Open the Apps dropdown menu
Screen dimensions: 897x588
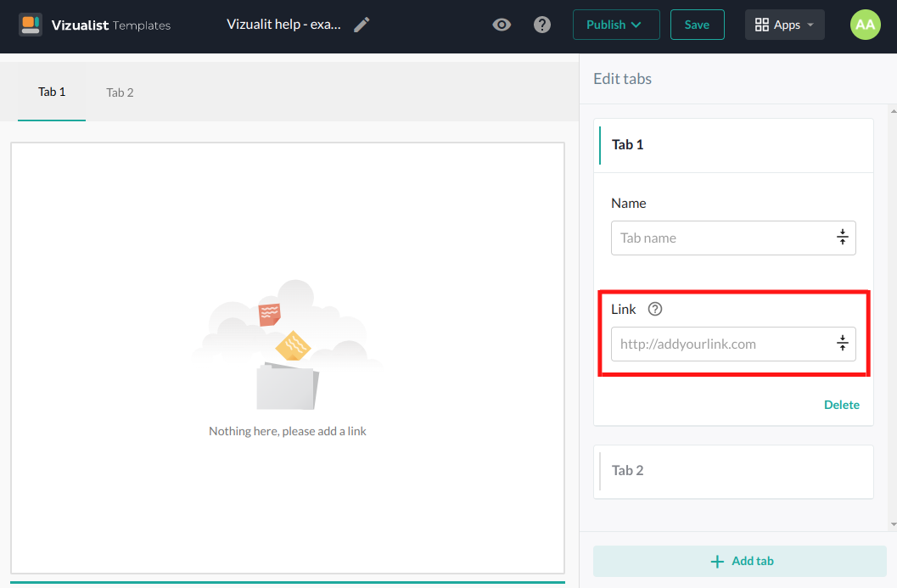tap(784, 25)
